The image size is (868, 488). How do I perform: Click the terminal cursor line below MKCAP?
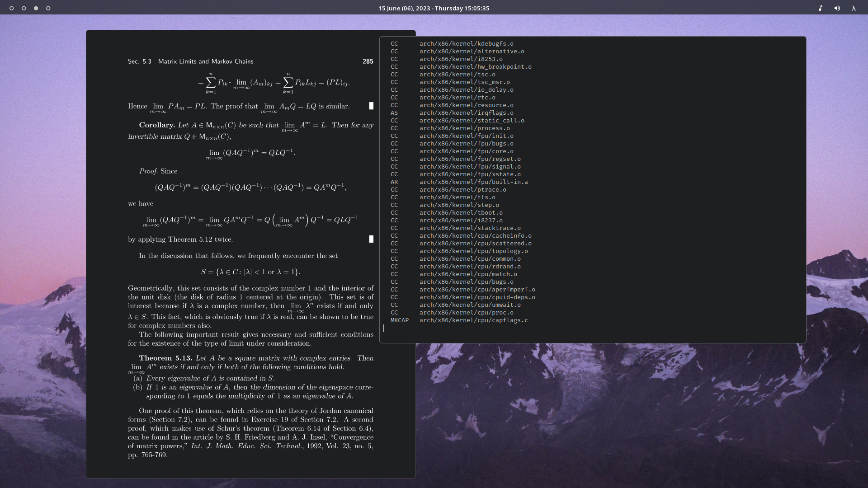tap(384, 328)
